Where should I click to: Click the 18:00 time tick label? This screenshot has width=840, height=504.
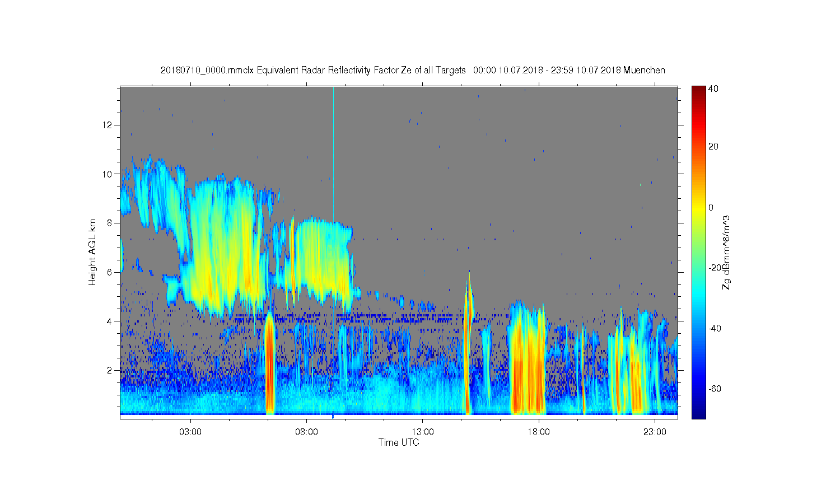click(x=539, y=432)
